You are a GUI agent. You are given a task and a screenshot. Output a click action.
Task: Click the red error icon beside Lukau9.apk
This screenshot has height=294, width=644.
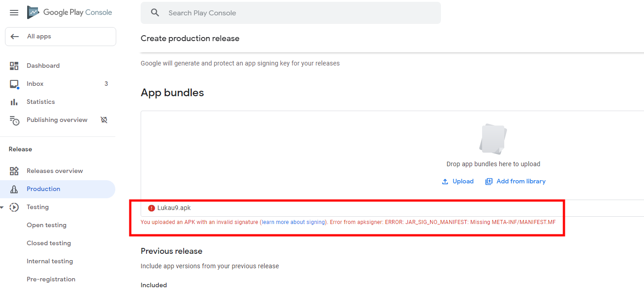[x=152, y=208]
